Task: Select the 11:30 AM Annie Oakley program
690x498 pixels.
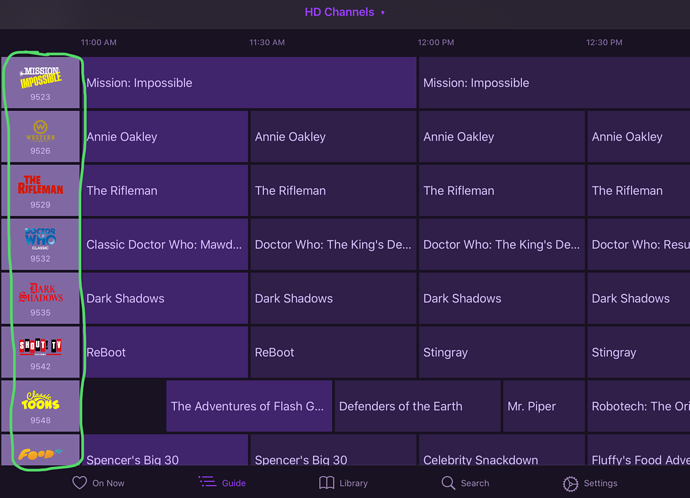Action: coord(334,137)
